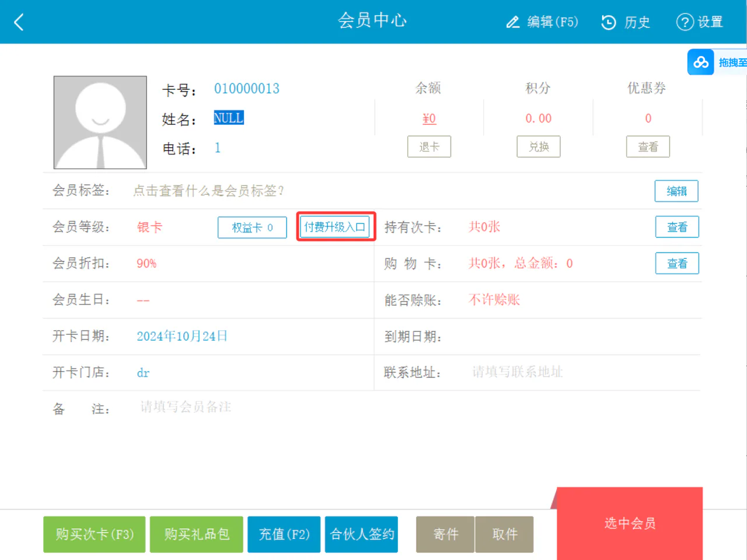This screenshot has width=747, height=560.
Task: Click the 不许赊账 credit status text
Action: tap(494, 300)
